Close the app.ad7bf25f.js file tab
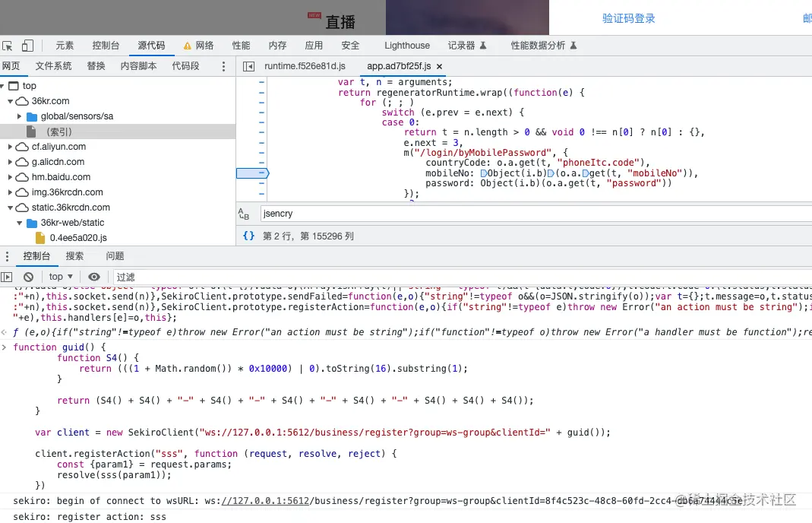The height and width of the screenshot is (523, 812). 439,66
